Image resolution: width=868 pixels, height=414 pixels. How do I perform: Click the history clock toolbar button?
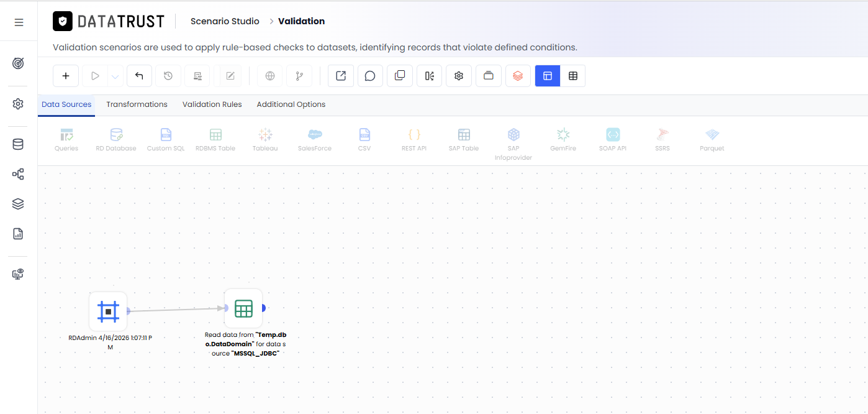168,76
